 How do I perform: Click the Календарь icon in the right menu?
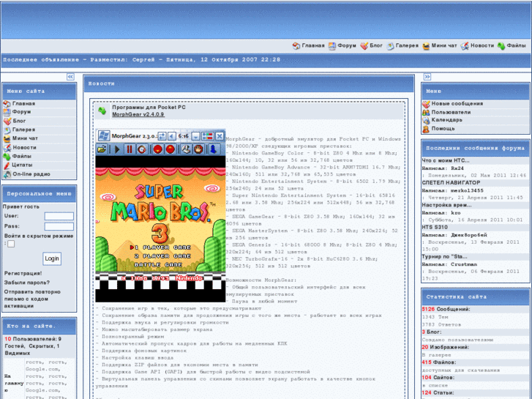pyautogui.click(x=426, y=120)
